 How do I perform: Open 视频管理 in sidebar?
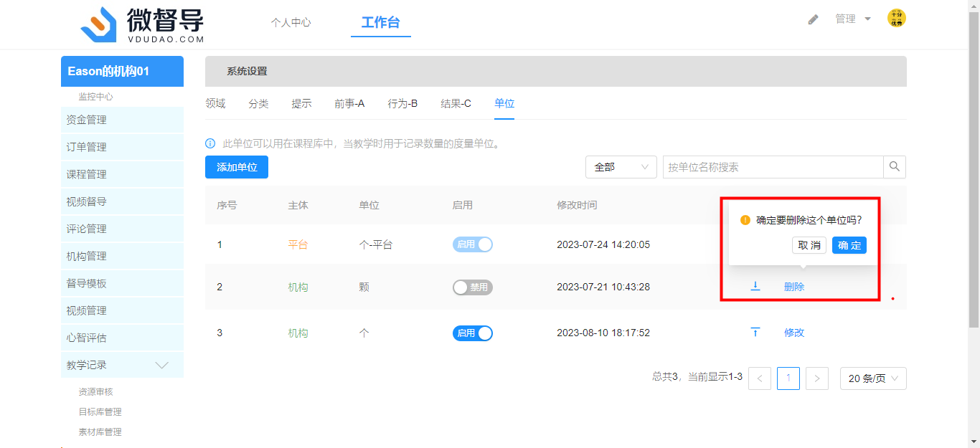pyautogui.click(x=122, y=310)
